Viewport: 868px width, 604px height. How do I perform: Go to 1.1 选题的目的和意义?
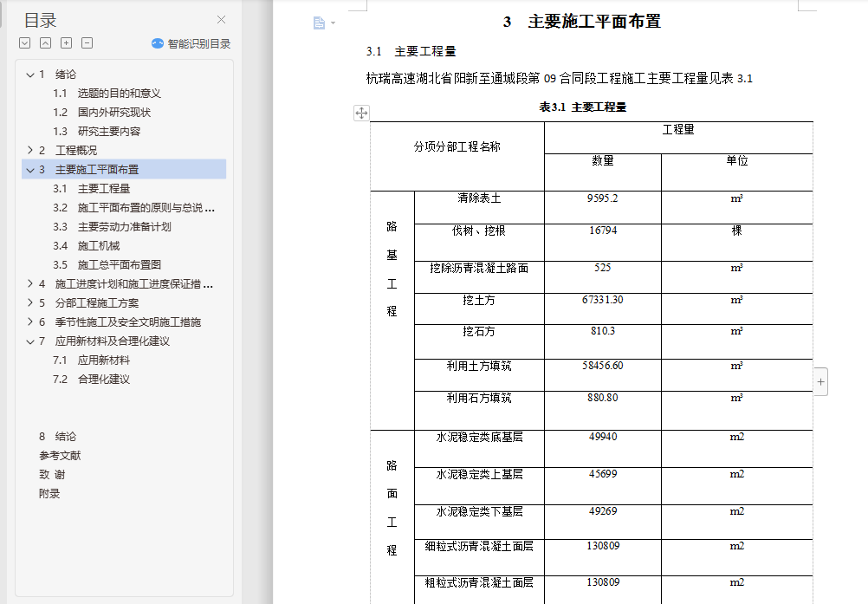coord(107,93)
